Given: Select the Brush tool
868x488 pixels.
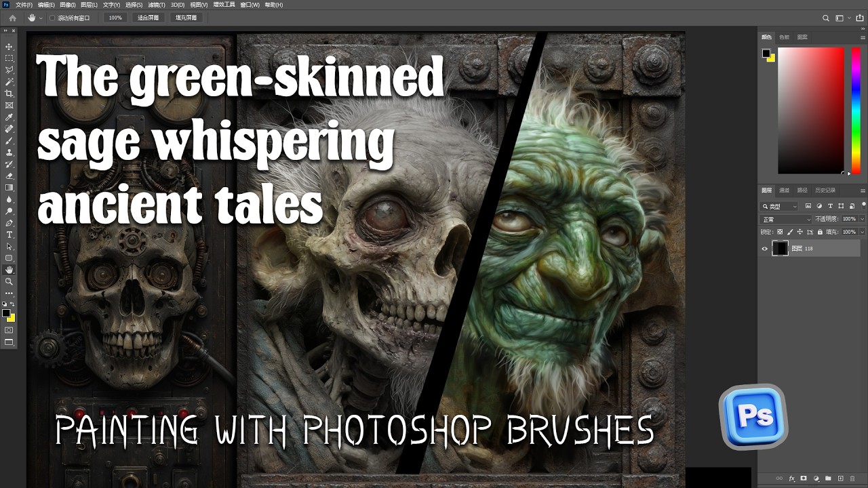Looking at the screenshot, I should click(9, 140).
